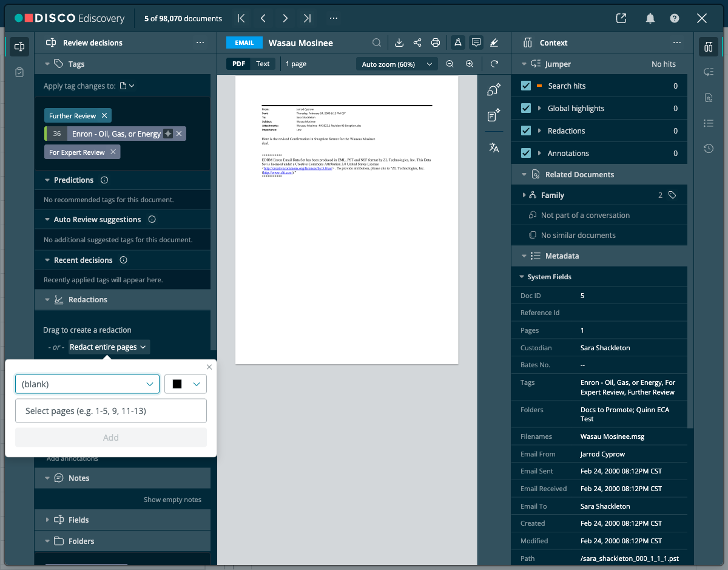Open Review decisions panel options ellipsis

click(200, 42)
